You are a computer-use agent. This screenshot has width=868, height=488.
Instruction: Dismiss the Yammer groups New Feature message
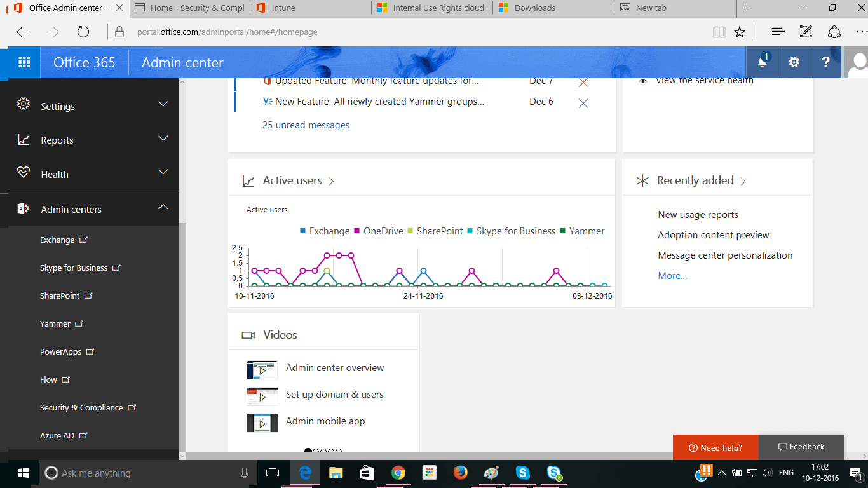pyautogui.click(x=583, y=103)
